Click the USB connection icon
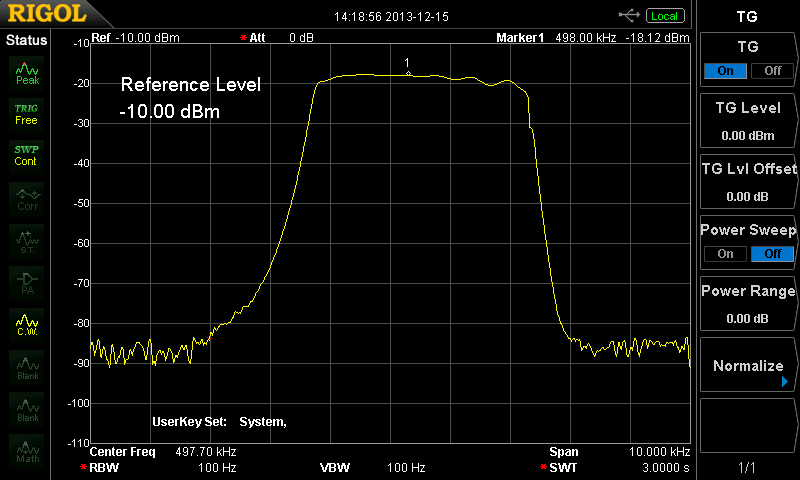Viewport: 800px width, 480px height. point(629,15)
